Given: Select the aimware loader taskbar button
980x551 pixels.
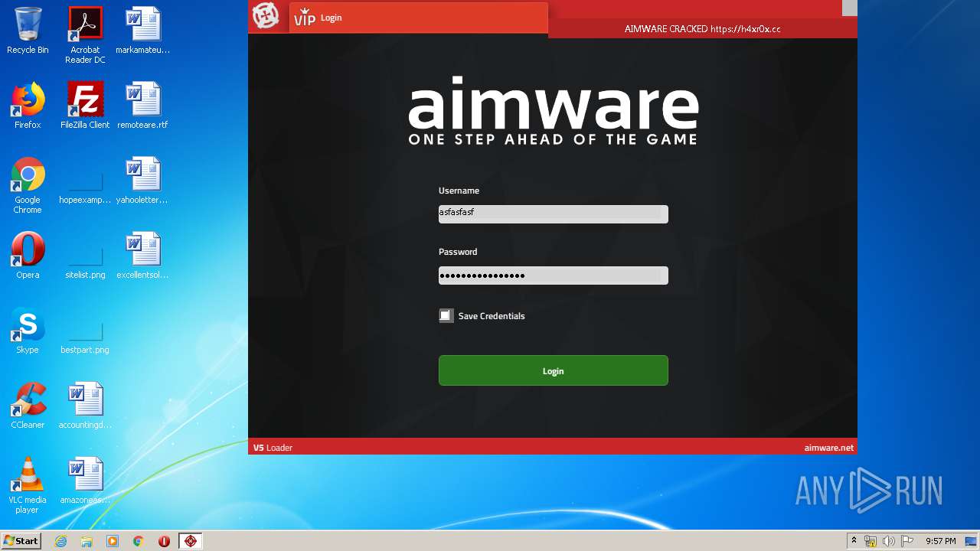Looking at the screenshot, I should click(191, 541).
